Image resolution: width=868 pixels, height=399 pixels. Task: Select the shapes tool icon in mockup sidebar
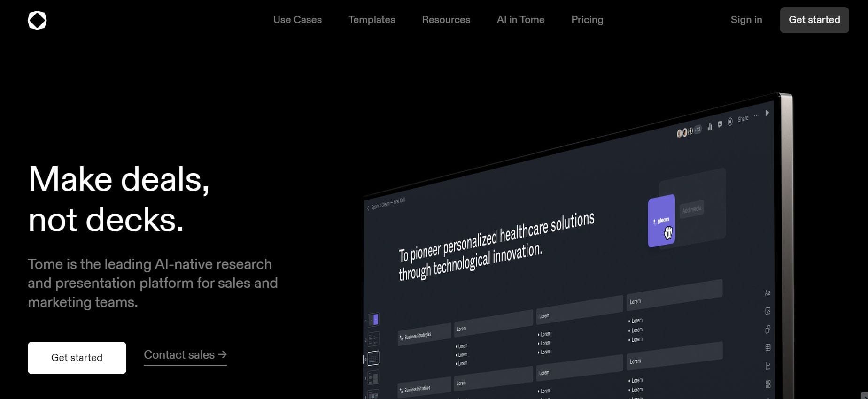[767, 329]
